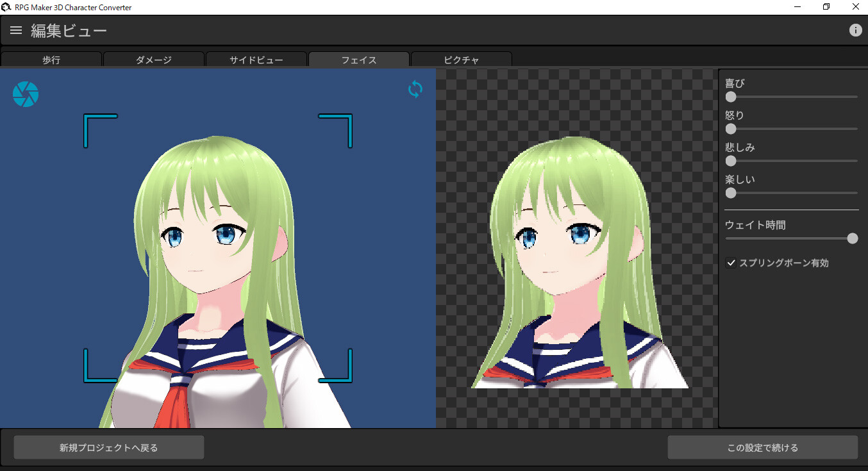Click the RPG Maker app icon in title bar
This screenshot has width=868, height=471.
[6, 6]
